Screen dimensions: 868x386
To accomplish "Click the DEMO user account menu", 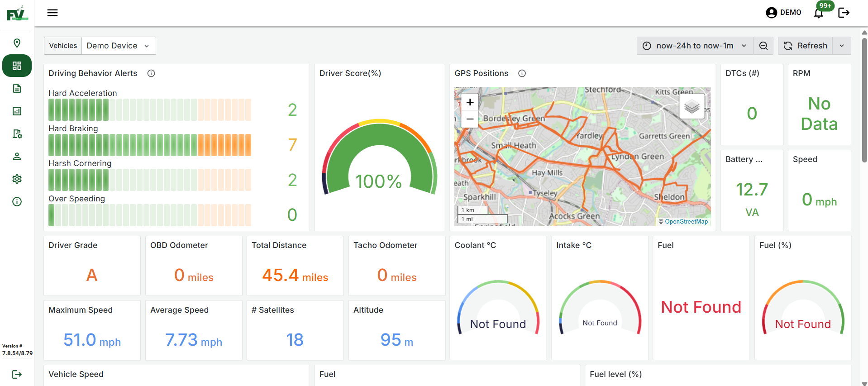I will pyautogui.click(x=783, y=13).
